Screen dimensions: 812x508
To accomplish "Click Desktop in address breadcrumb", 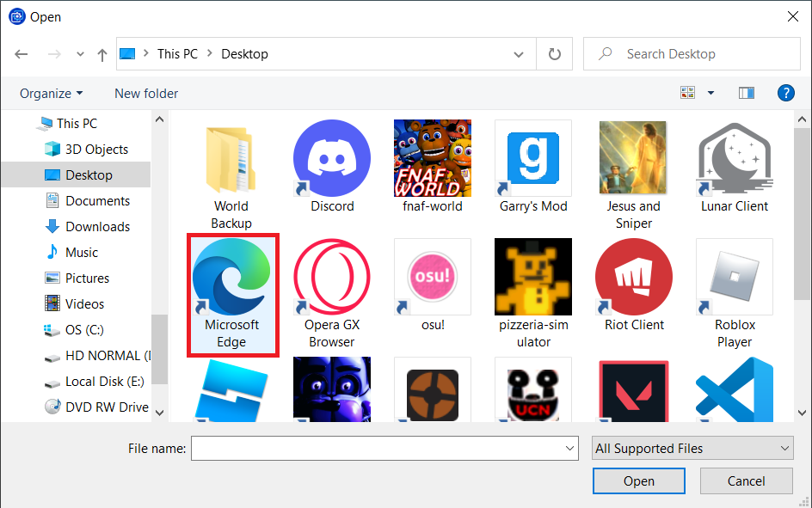I will [244, 54].
